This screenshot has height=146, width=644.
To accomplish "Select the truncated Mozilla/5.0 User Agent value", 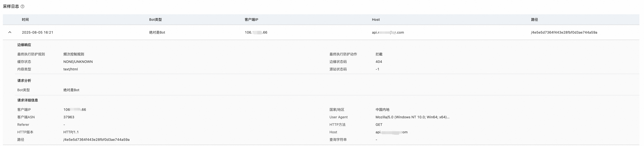I will point(412,117).
